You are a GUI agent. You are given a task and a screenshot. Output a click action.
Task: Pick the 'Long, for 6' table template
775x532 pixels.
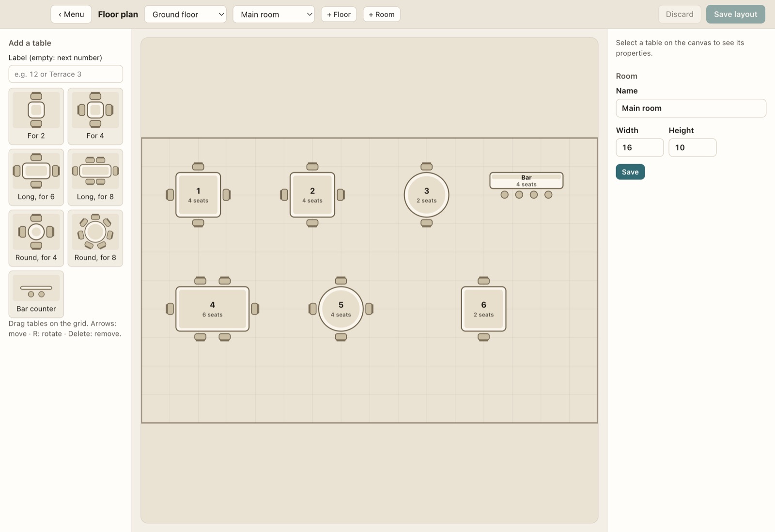coord(36,177)
